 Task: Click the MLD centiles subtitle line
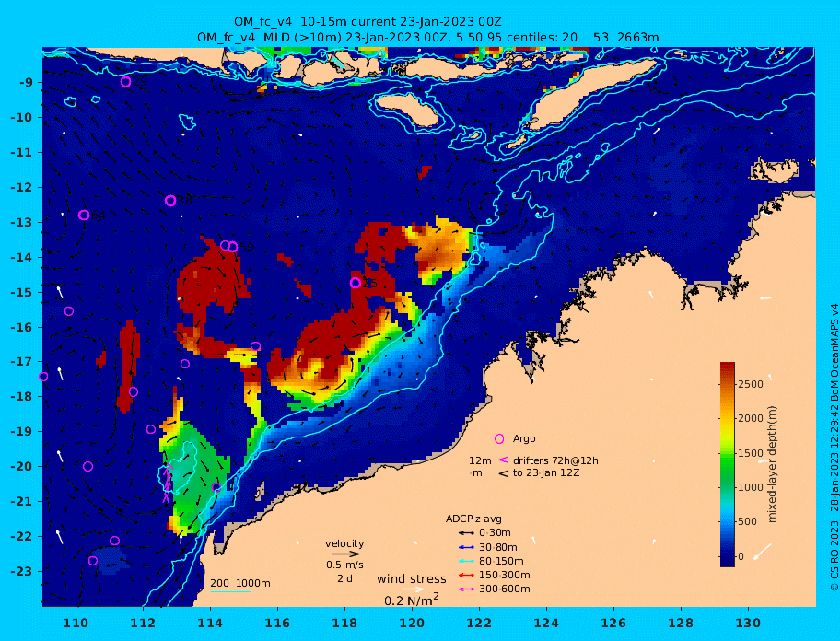[428, 38]
